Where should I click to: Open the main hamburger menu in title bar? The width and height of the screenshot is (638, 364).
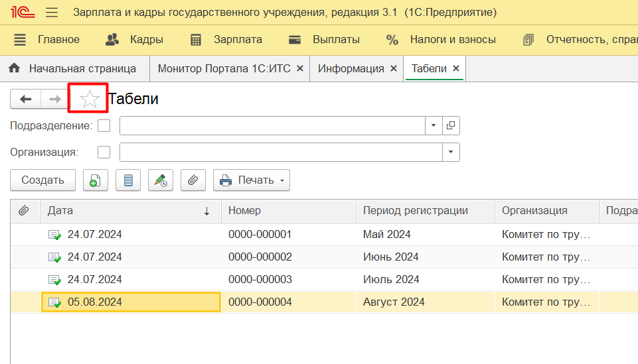pos(52,12)
